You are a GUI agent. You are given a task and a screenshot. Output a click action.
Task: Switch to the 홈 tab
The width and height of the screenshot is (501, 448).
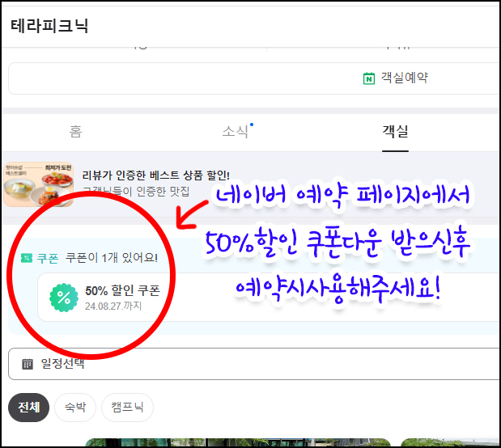click(75, 131)
